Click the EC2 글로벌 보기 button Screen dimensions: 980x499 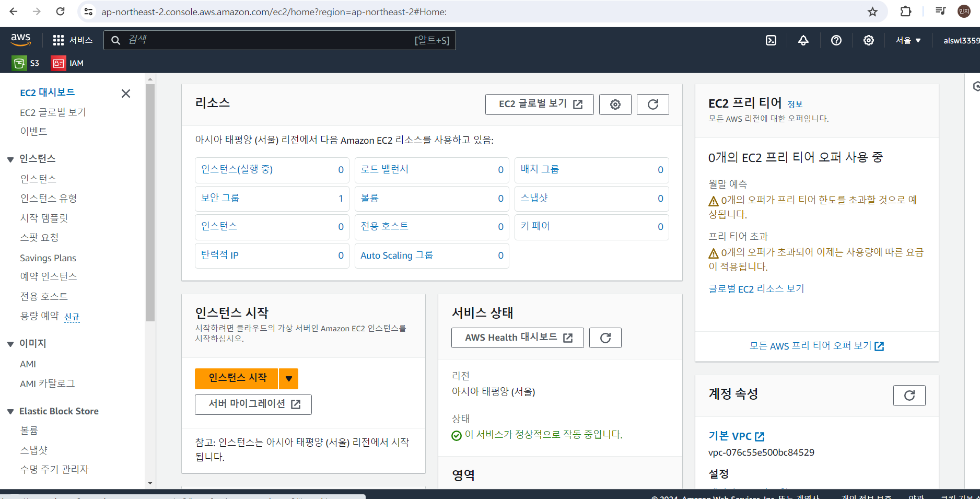[539, 105]
